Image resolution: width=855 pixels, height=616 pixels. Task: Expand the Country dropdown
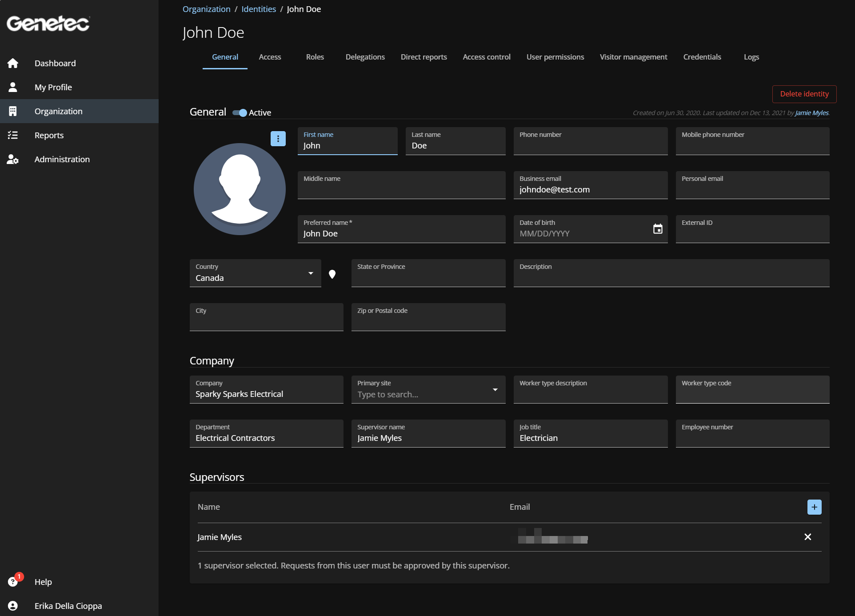click(x=311, y=273)
